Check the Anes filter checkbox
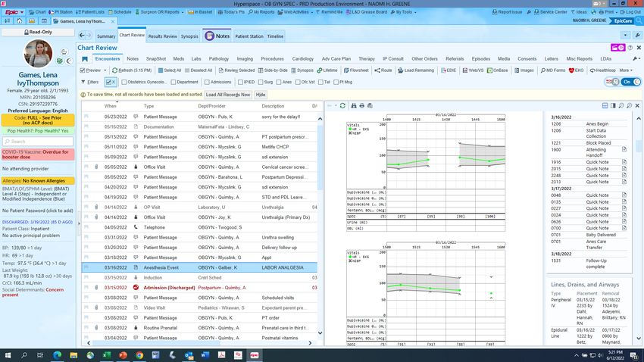Screen dimensions: 644x362 279,82
